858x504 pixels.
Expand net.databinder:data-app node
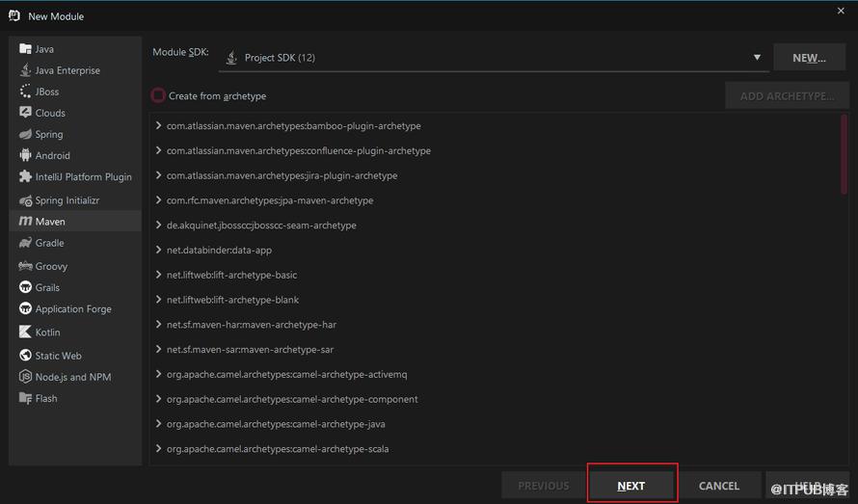158,250
